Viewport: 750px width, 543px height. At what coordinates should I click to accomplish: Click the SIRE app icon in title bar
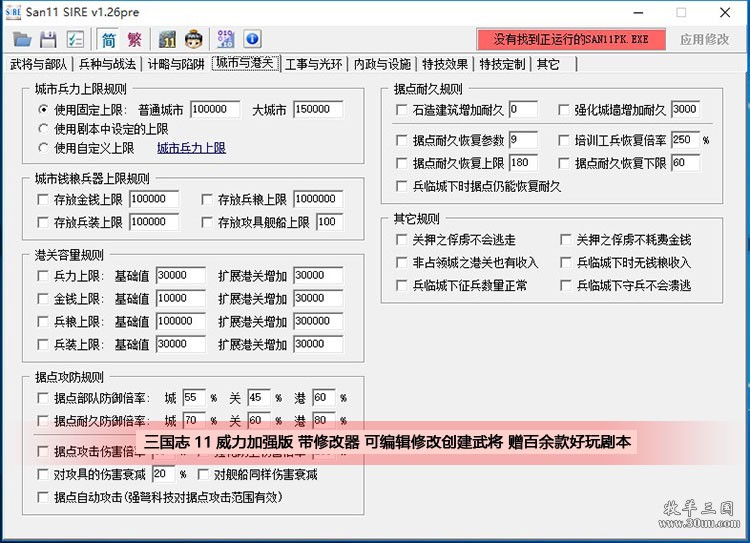[x=13, y=12]
